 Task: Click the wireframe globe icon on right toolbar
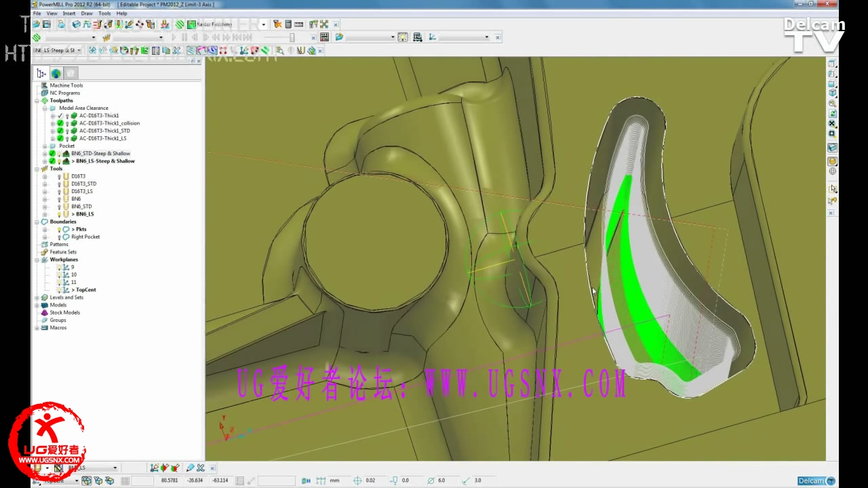(x=832, y=171)
